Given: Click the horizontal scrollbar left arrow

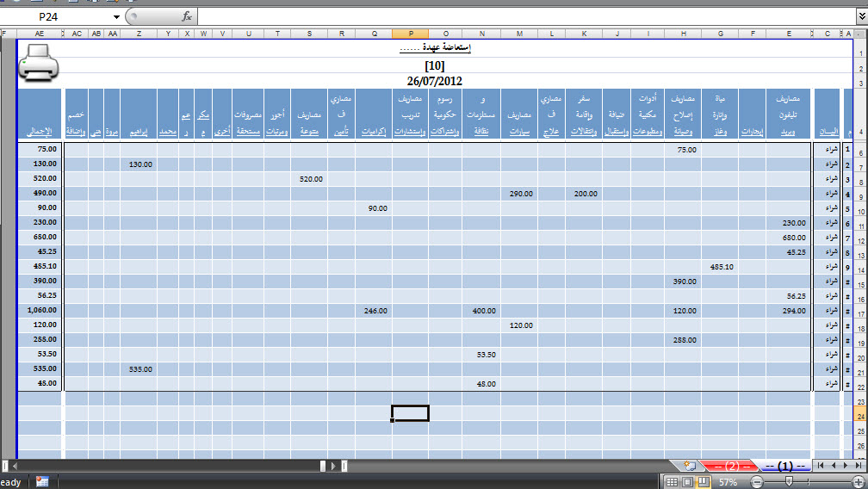Looking at the screenshot, I should pos(15,466).
